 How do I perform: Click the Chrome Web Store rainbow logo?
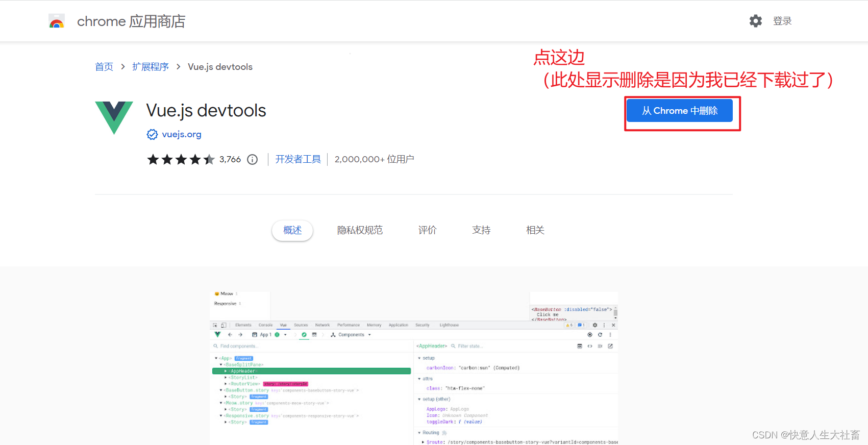pyautogui.click(x=57, y=21)
